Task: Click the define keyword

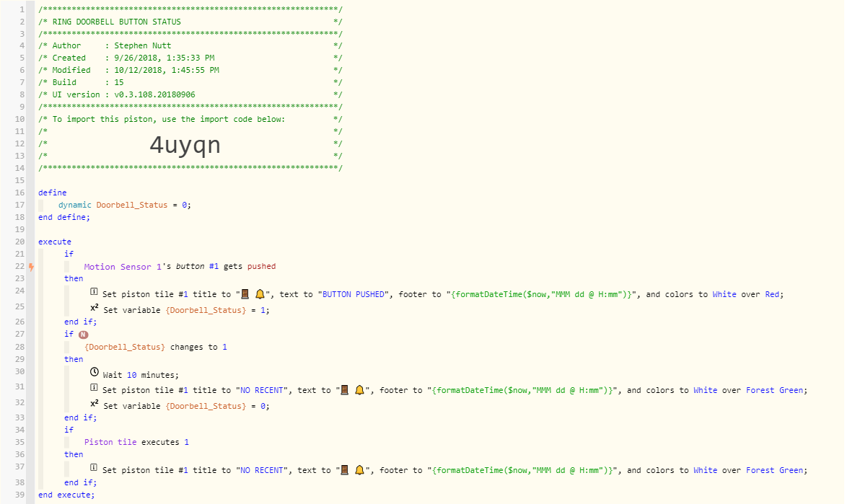Action: pyautogui.click(x=53, y=193)
